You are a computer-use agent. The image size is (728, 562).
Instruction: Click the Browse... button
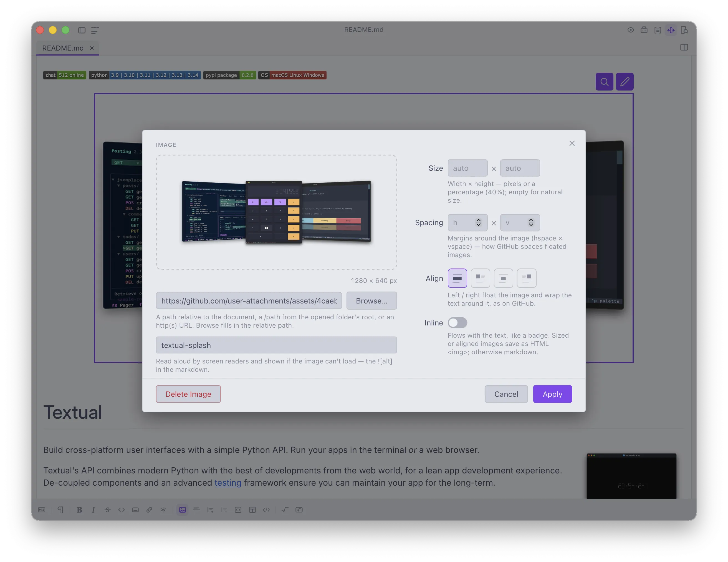(371, 300)
